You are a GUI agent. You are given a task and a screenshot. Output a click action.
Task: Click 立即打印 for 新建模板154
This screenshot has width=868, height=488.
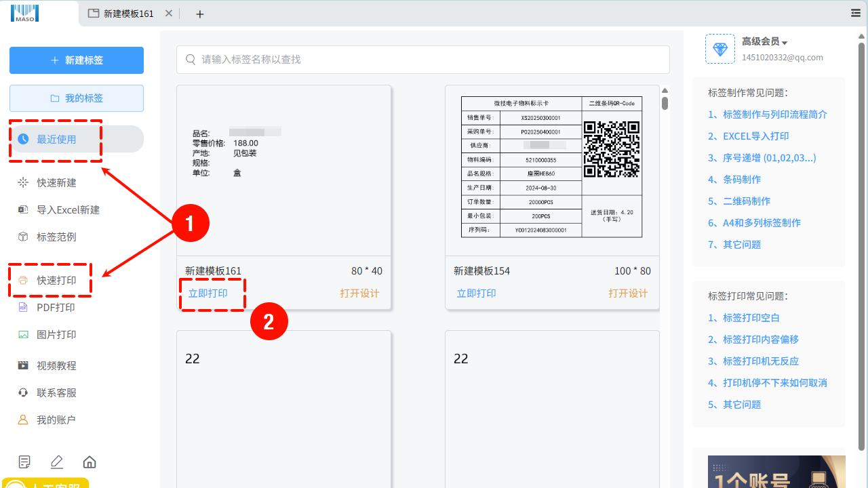477,293
